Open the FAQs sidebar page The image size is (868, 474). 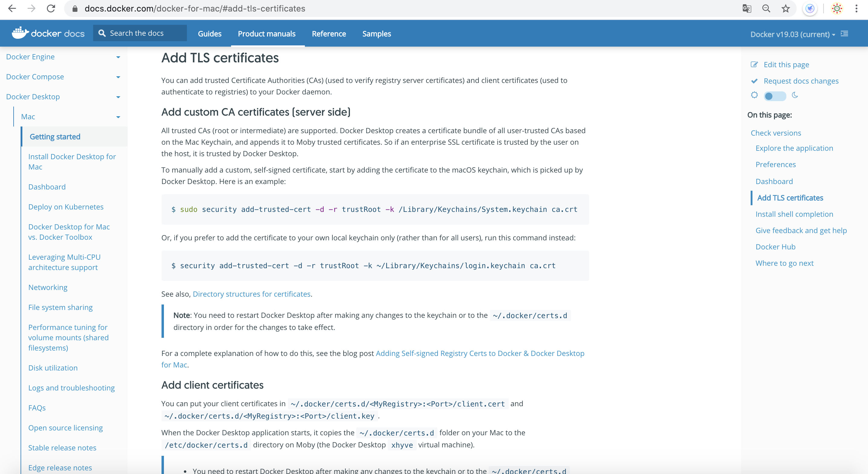(x=37, y=408)
